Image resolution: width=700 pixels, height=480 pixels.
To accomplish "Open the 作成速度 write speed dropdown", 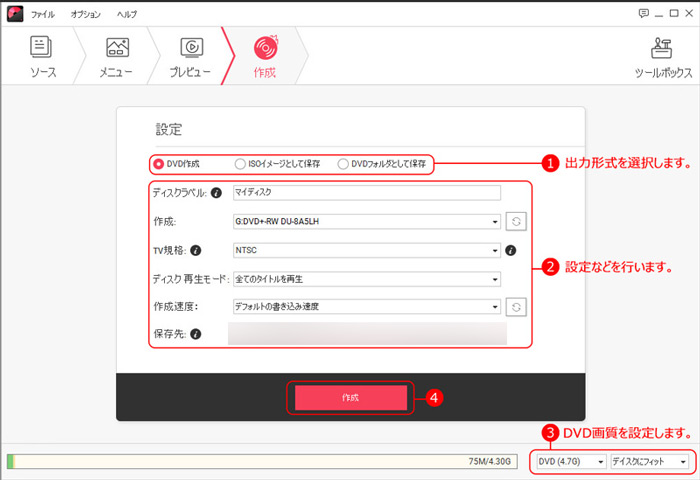I will pyautogui.click(x=367, y=307).
